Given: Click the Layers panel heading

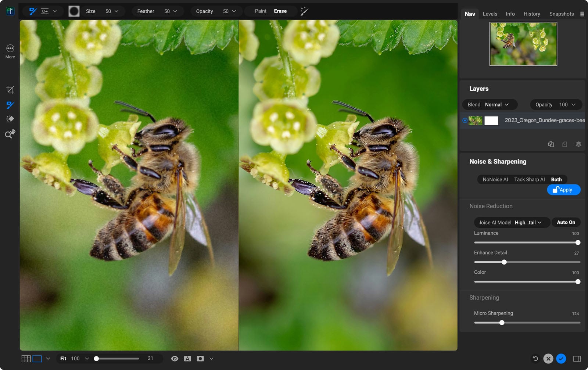Looking at the screenshot, I should [x=478, y=89].
